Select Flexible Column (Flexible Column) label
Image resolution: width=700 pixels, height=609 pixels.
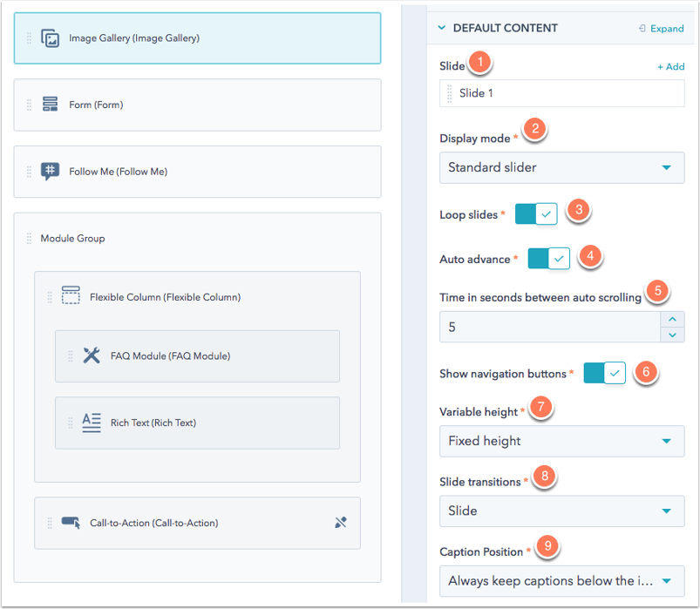165,297
